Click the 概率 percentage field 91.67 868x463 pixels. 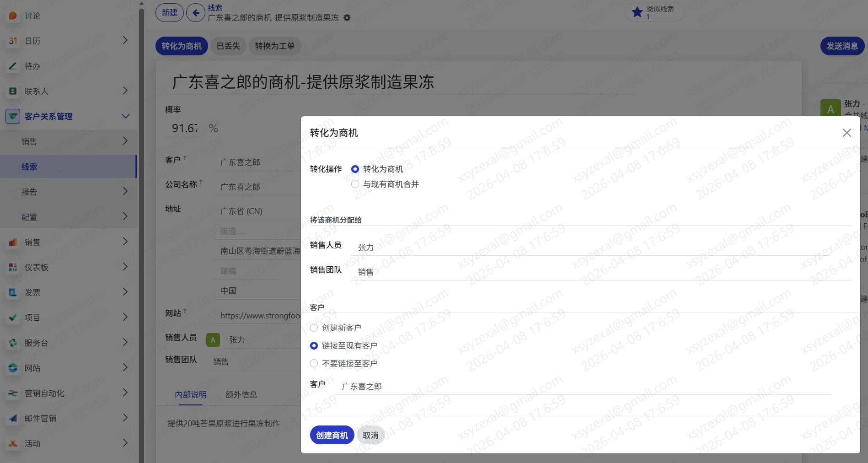[x=184, y=128]
